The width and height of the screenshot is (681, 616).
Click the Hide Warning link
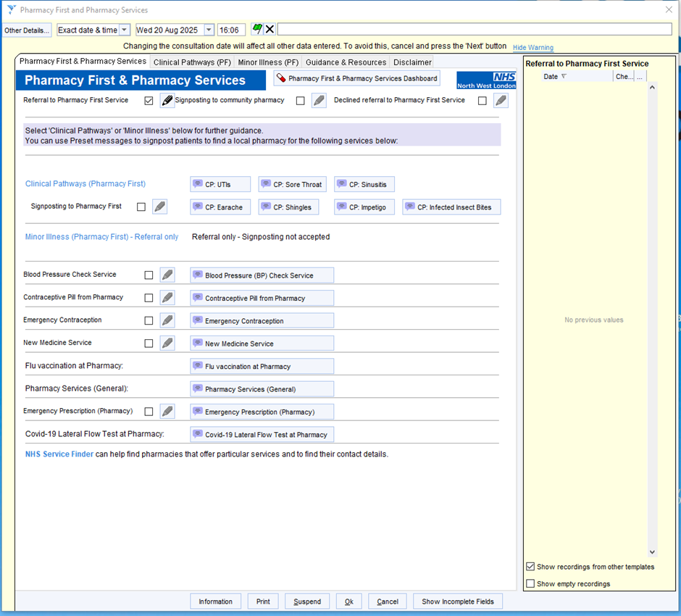(x=532, y=48)
